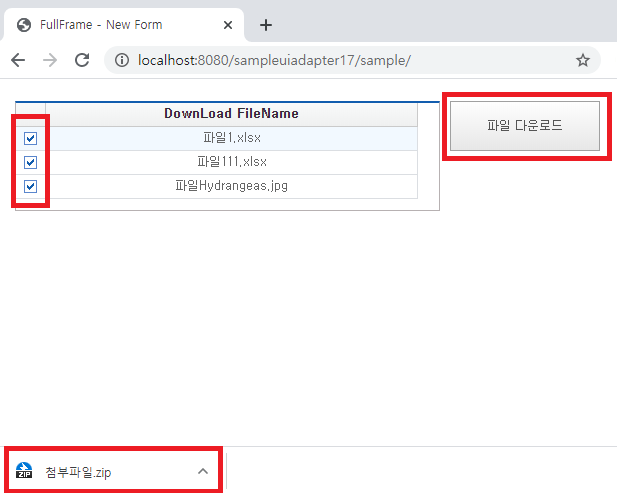The image size is (617, 493).
Task: Select the 파일111.xlsx filename cell
Action: [x=231, y=162]
